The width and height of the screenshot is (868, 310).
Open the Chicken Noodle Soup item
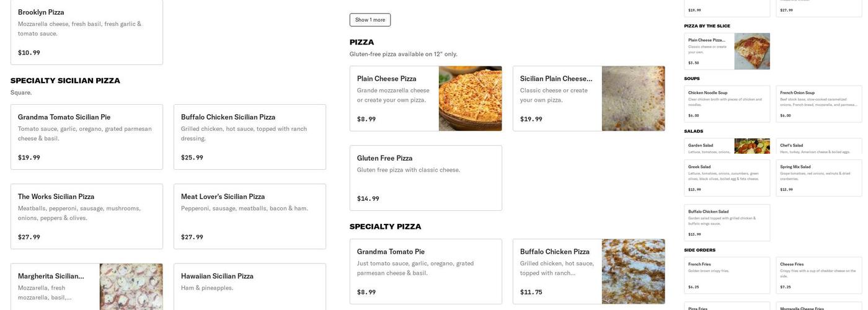pos(727,104)
